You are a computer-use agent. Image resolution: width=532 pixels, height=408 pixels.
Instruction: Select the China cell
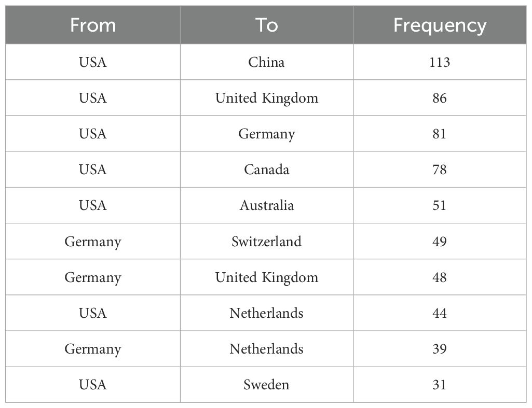tap(266, 62)
